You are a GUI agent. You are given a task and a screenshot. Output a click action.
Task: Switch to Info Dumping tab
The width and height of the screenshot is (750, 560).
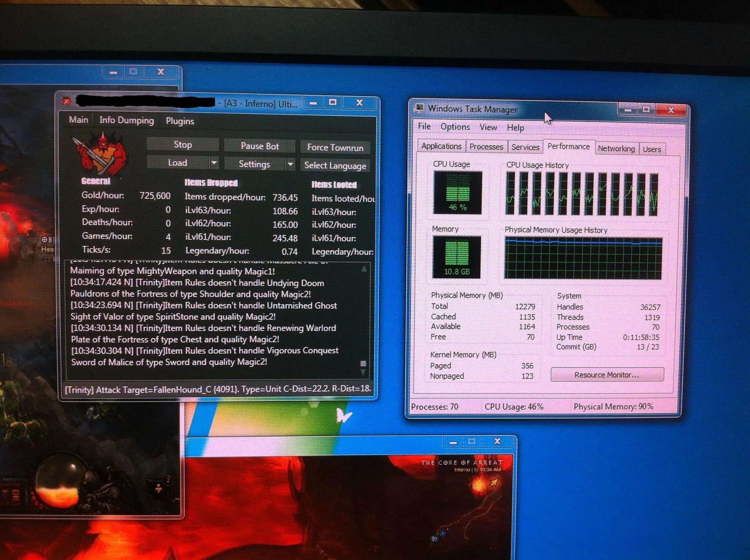coord(127,120)
